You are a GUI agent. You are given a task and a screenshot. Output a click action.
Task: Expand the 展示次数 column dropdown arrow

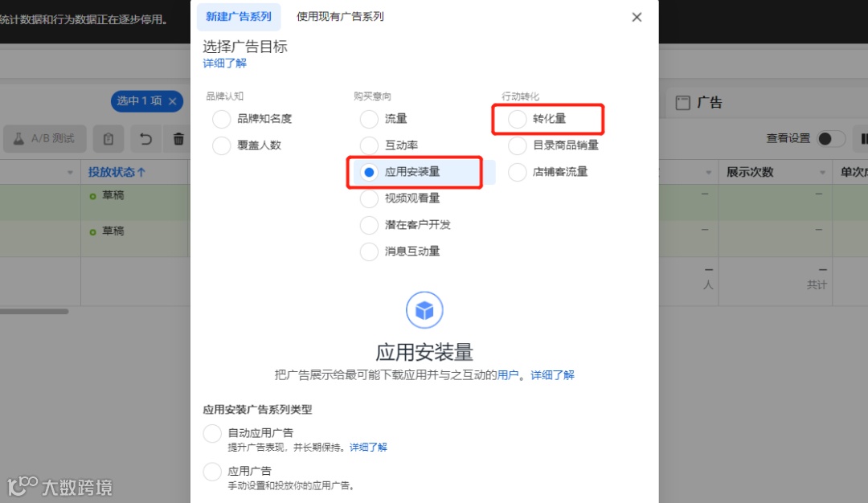click(822, 173)
